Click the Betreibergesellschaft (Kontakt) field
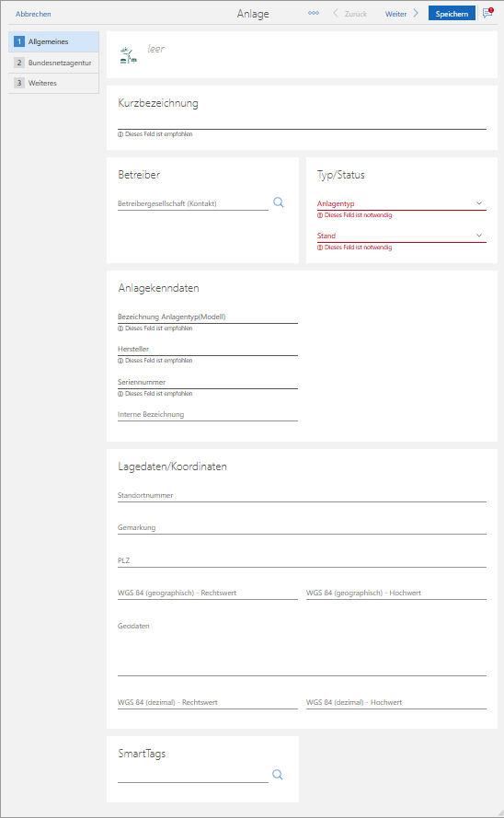The image size is (504, 818). 193,203
